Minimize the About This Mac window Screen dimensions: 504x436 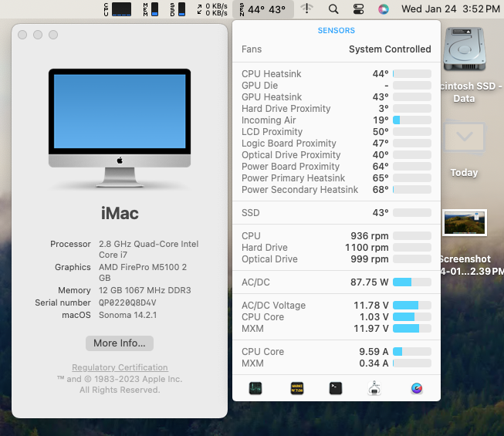click(38, 35)
